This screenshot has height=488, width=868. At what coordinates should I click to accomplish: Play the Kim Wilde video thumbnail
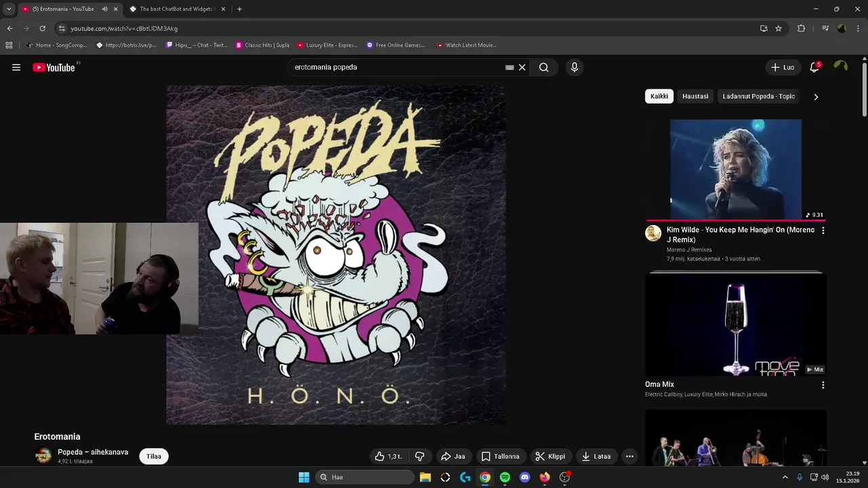[x=736, y=169]
